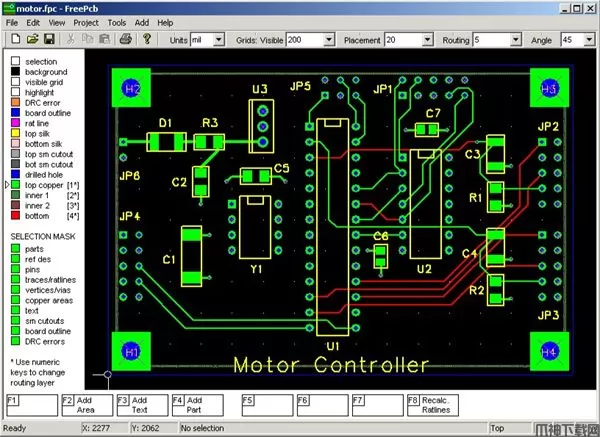Click the DRC error orange swatch
The width and height of the screenshot is (600, 437).
[x=15, y=102]
